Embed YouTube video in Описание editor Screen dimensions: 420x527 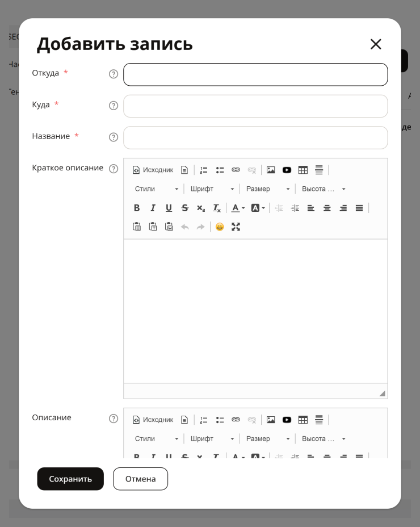pyautogui.click(x=287, y=420)
